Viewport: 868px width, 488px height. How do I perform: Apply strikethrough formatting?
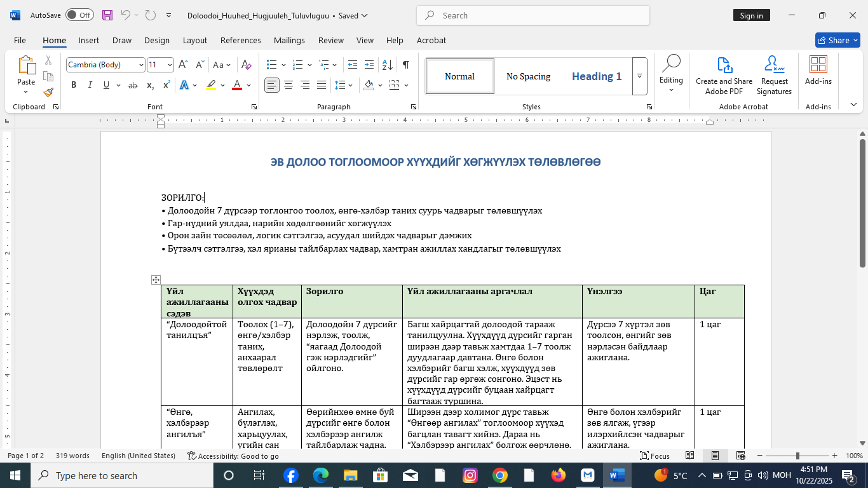click(x=133, y=85)
